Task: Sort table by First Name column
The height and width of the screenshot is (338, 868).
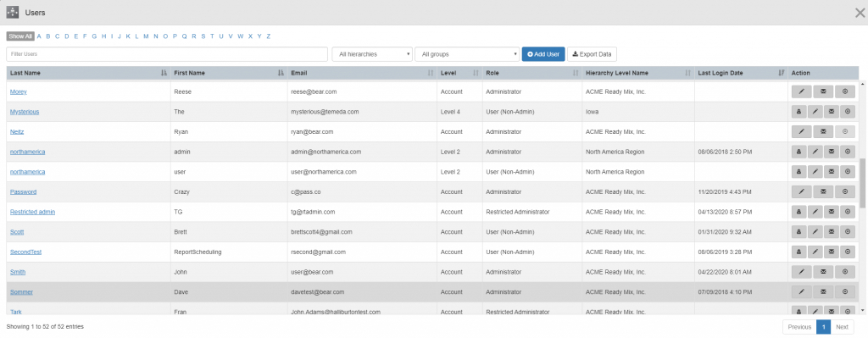Action: [x=229, y=73]
